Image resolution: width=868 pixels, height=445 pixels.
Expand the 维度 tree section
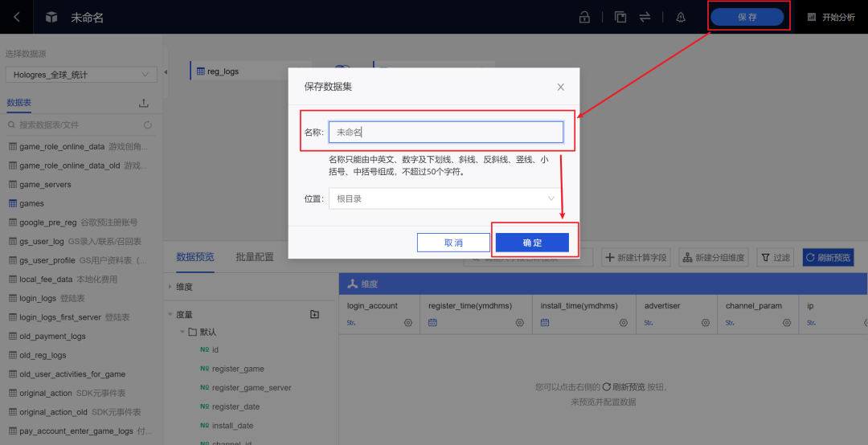click(x=170, y=287)
